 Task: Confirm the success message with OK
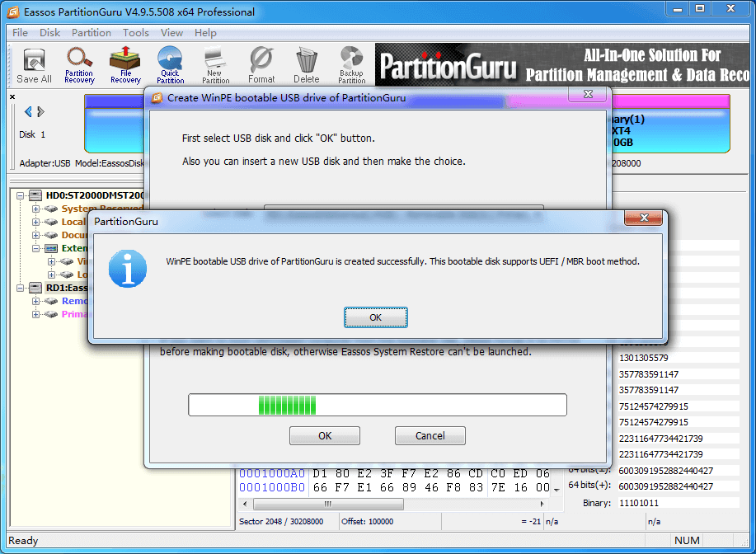(376, 317)
